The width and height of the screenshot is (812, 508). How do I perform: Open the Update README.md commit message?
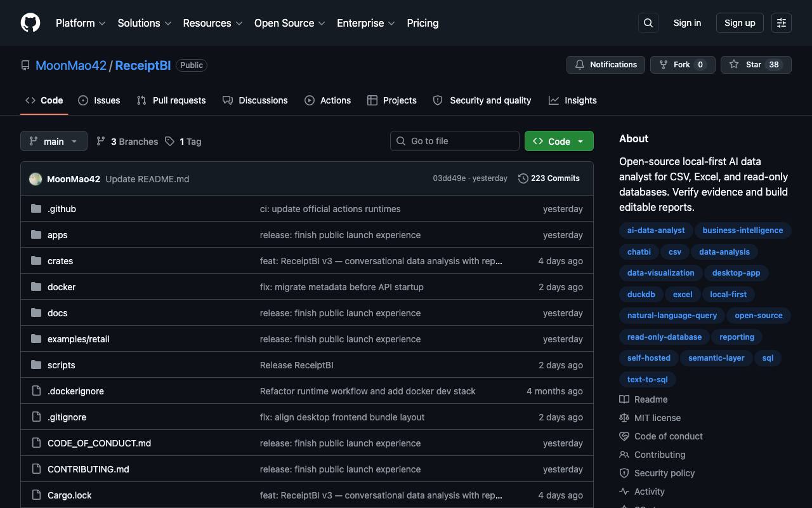[x=147, y=179]
